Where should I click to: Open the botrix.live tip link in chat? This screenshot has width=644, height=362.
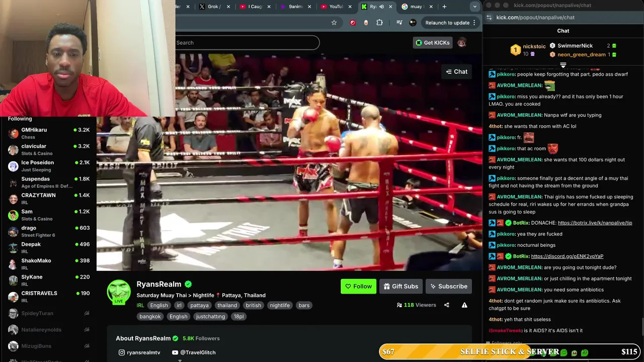595,223
